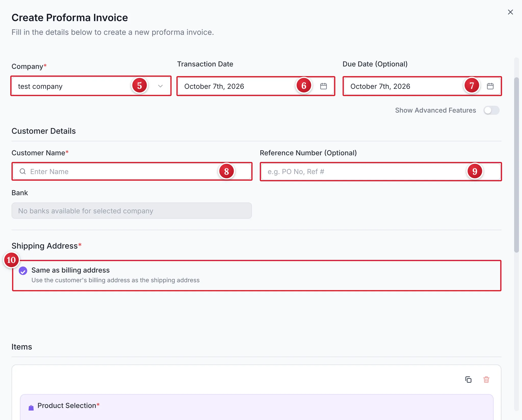Screen dimensions: 522x420
Task: Click the dialog vertical scrollbar
Action: pyautogui.click(x=516, y=165)
